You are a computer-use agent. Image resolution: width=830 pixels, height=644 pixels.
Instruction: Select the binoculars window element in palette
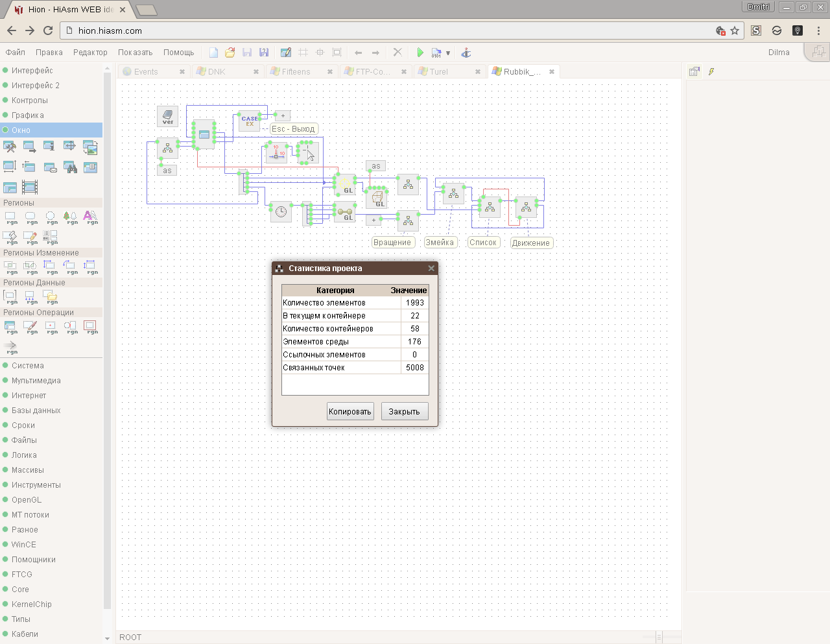point(70,167)
